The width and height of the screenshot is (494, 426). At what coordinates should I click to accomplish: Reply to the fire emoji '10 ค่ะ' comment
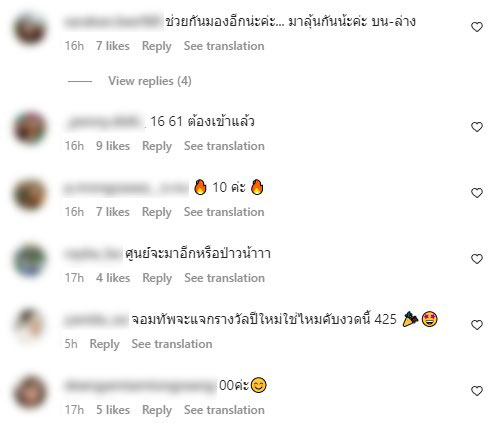(157, 212)
